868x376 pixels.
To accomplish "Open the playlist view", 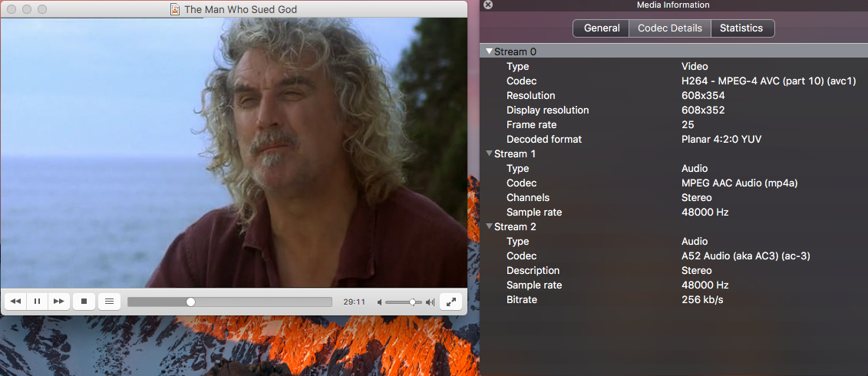I will pos(109,302).
